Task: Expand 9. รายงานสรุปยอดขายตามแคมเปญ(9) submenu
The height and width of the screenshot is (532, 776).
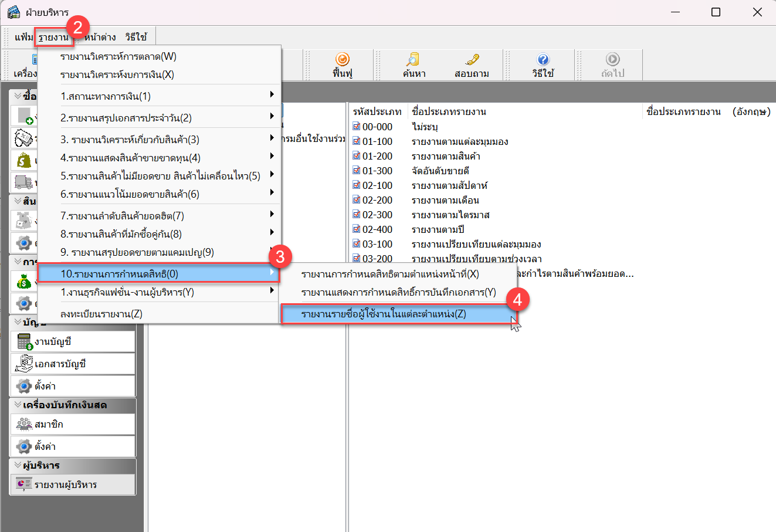Action: click(160, 252)
